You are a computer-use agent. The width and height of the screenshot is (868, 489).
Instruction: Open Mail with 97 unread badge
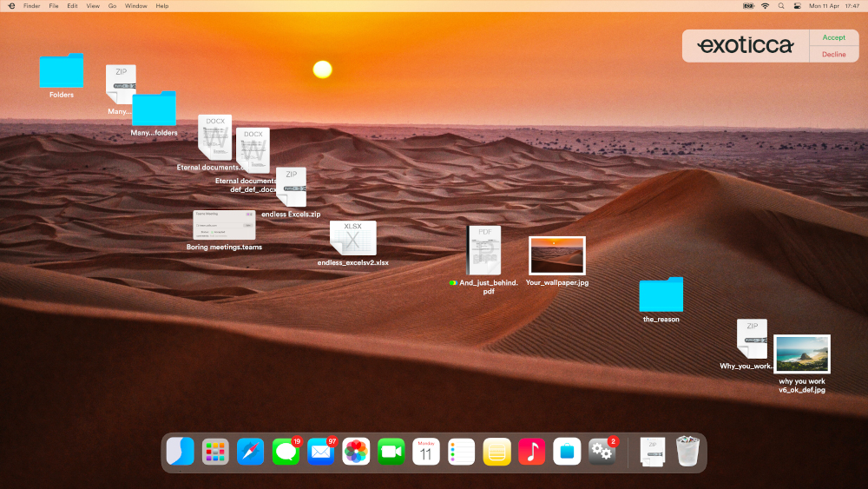(x=321, y=452)
